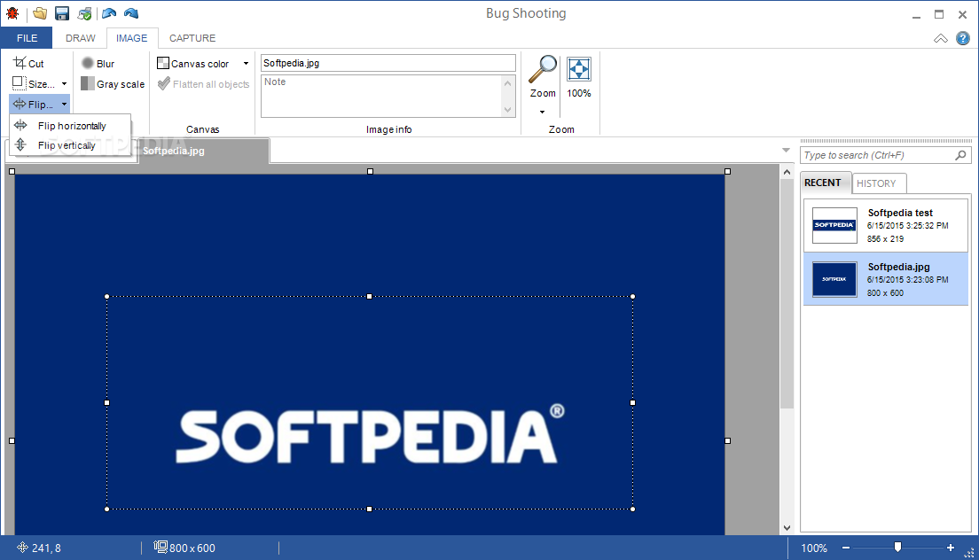This screenshot has height=560, width=979.
Task: Click the Softpedia test entry title
Action: 900,213
